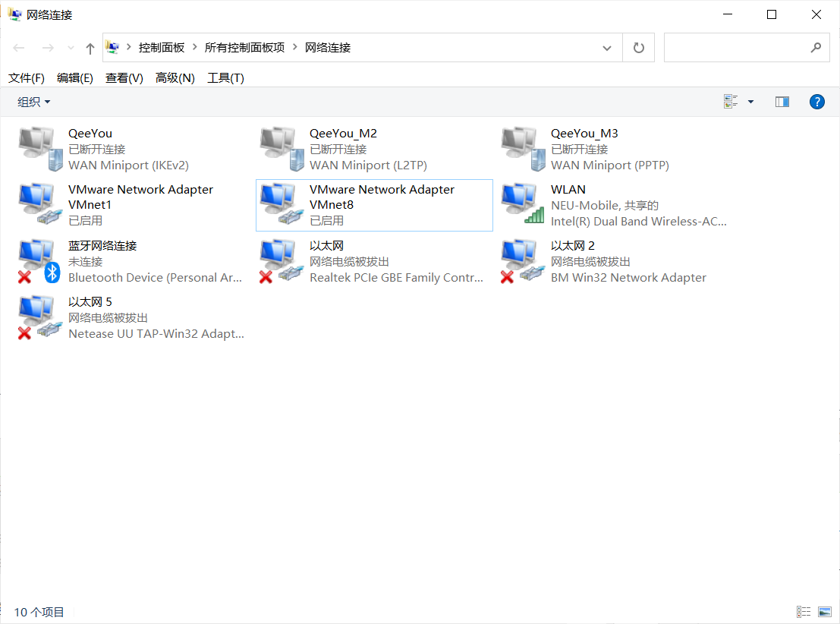Select the WLAN adapter icon

point(524,204)
